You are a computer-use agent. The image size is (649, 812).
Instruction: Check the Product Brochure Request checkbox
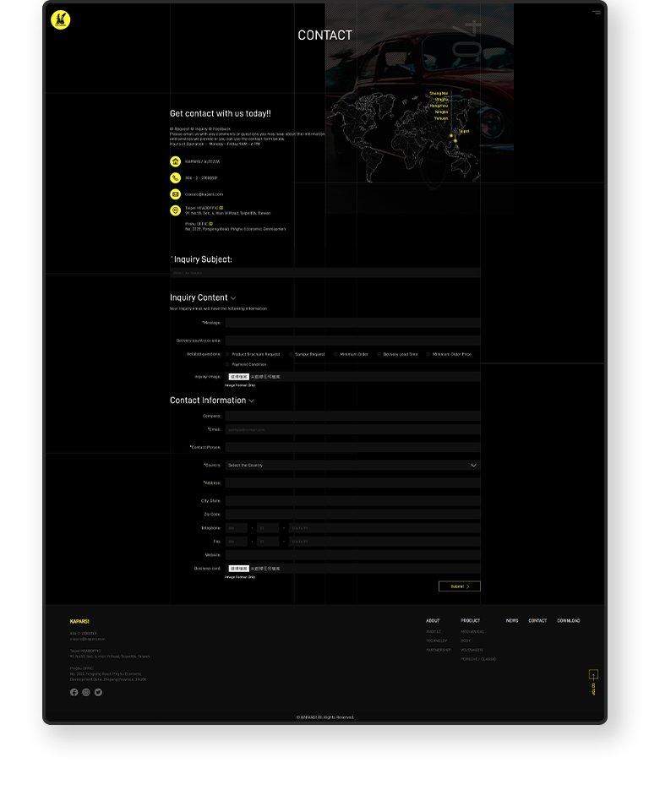coord(227,354)
